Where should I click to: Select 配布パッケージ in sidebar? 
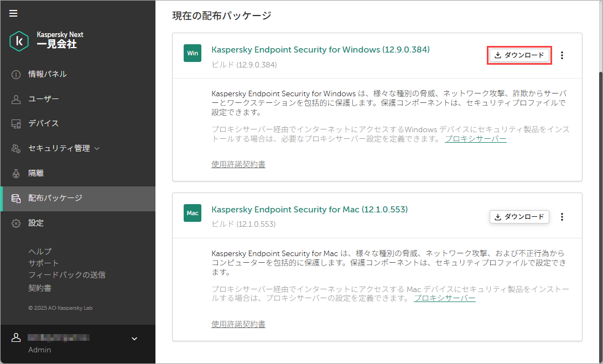pos(78,199)
